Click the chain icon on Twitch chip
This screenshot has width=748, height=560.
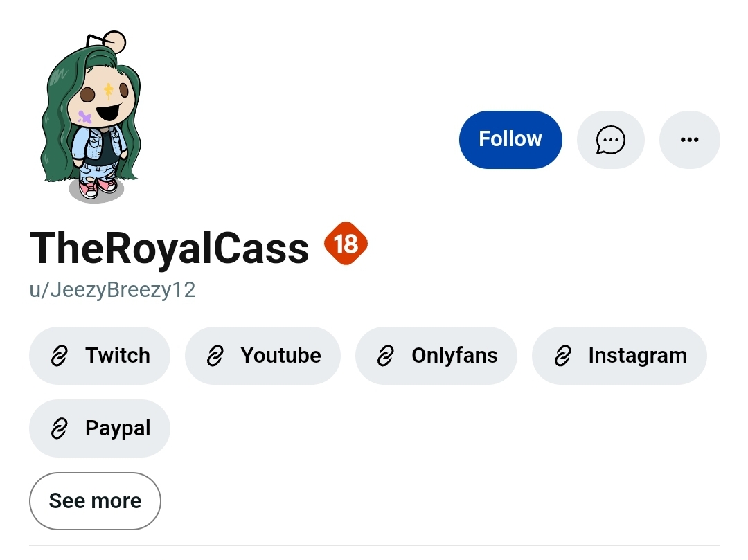pos(60,356)
